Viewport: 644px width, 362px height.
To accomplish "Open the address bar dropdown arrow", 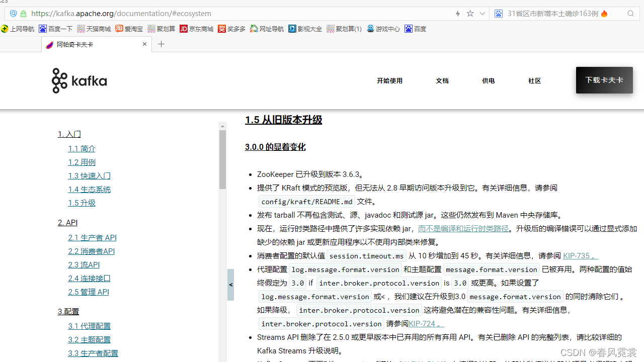I will point(482,14).
